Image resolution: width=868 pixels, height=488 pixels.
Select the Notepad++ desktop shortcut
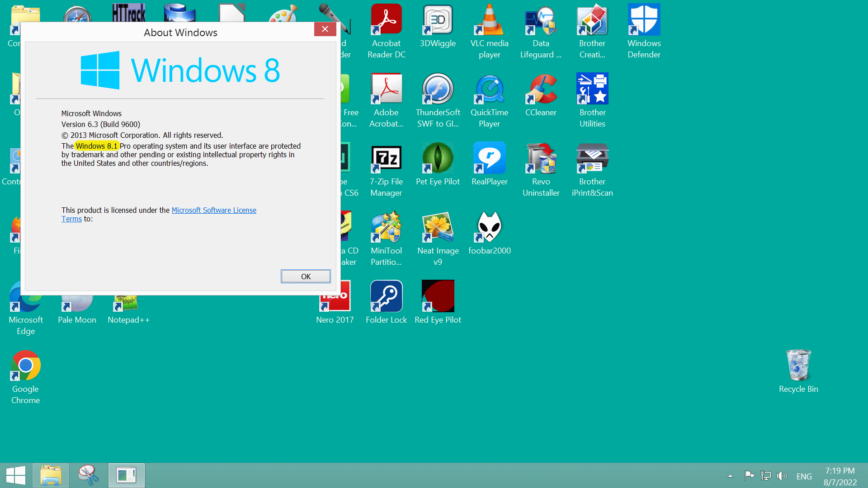128,309
